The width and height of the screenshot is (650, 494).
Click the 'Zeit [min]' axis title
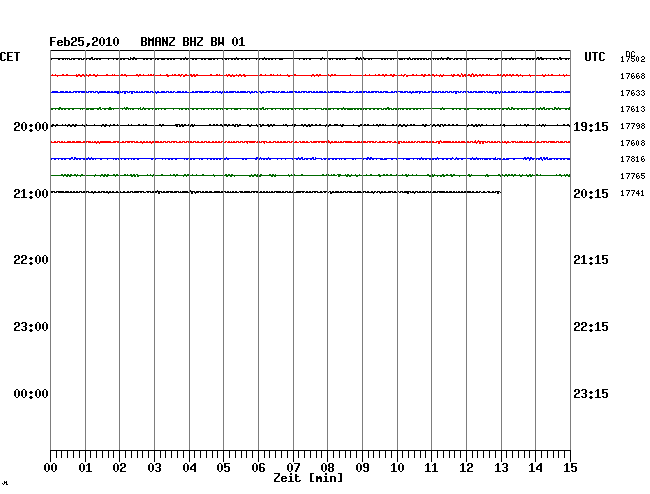click(x=308, y=478)
